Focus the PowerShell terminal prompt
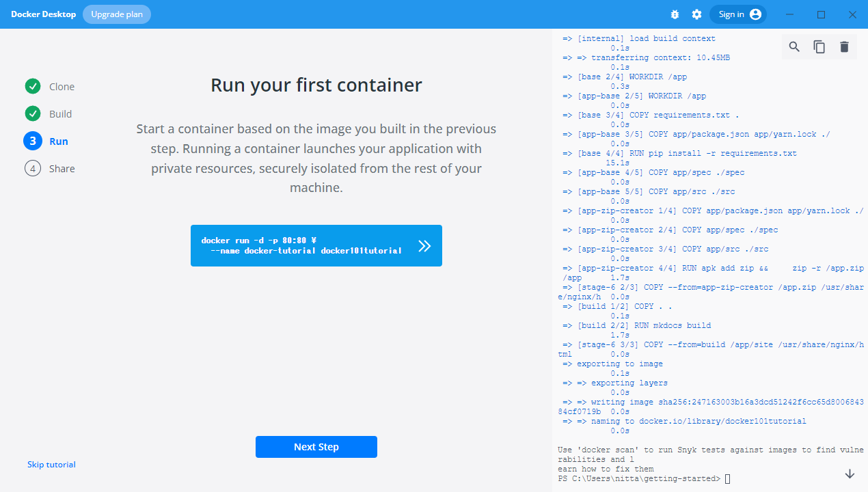The image size is (868, 492). [x=727, y=479]
